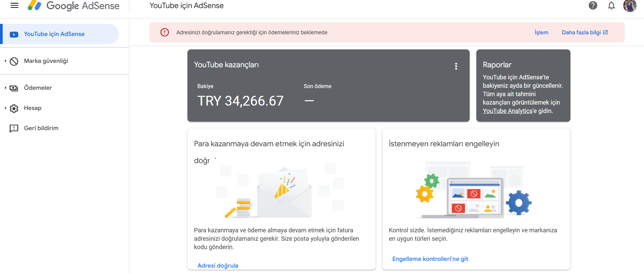Click the Daha fazla bilgi link
The image size is (644, 273).
pos(581,32)
